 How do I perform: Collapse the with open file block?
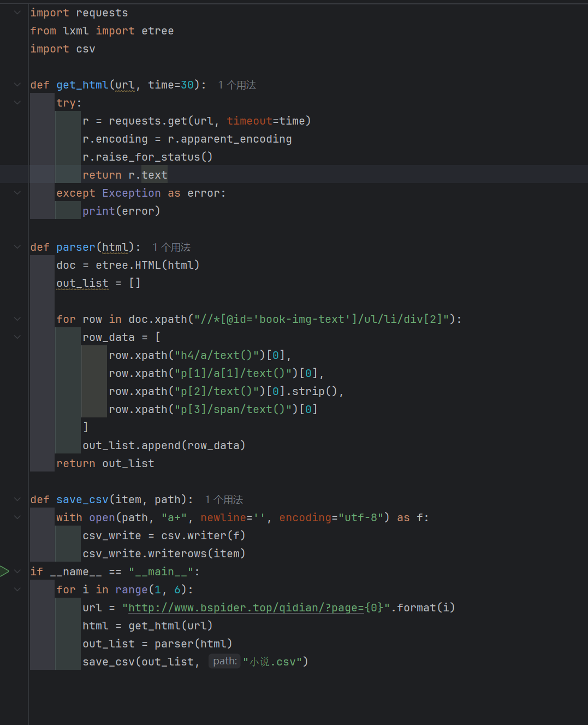tap(17, 517)
